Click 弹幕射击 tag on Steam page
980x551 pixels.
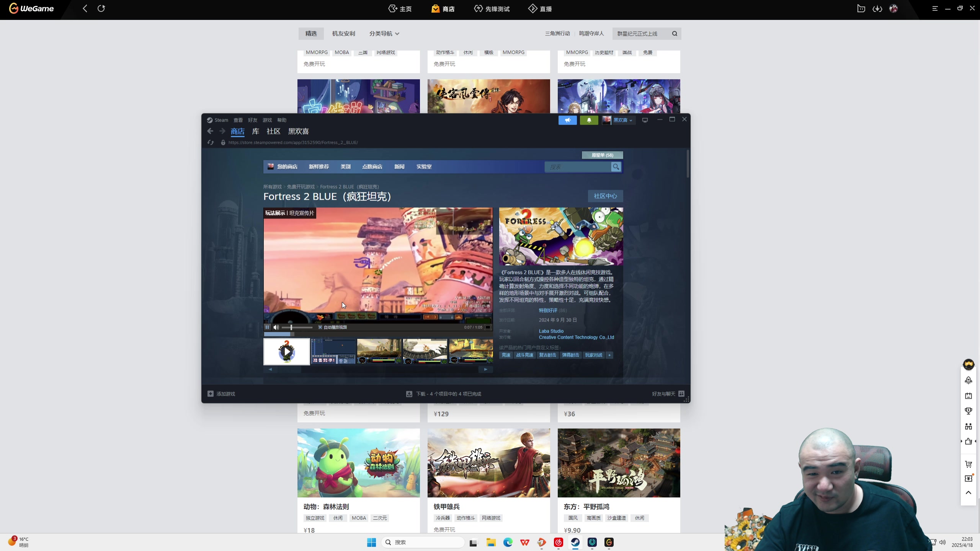tap(570, 355)
